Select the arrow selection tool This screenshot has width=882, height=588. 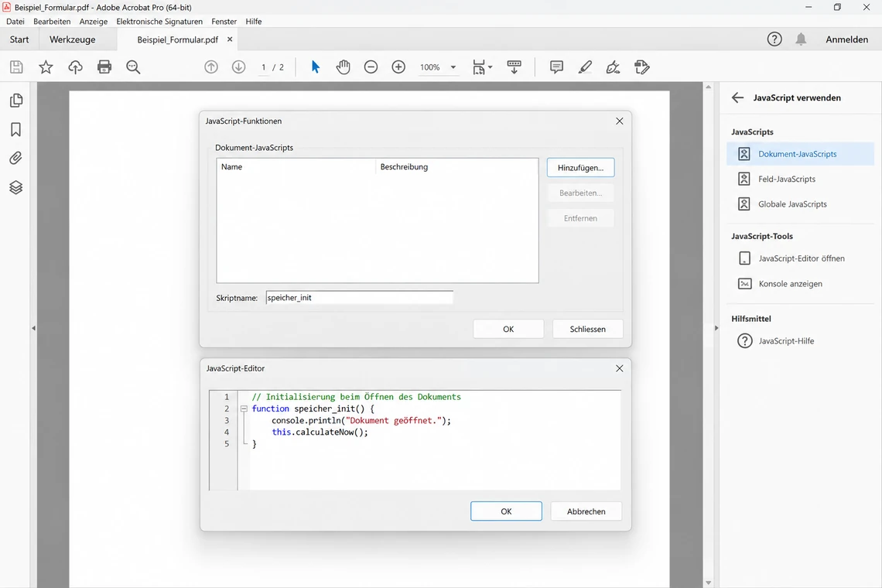pos(316,67)
